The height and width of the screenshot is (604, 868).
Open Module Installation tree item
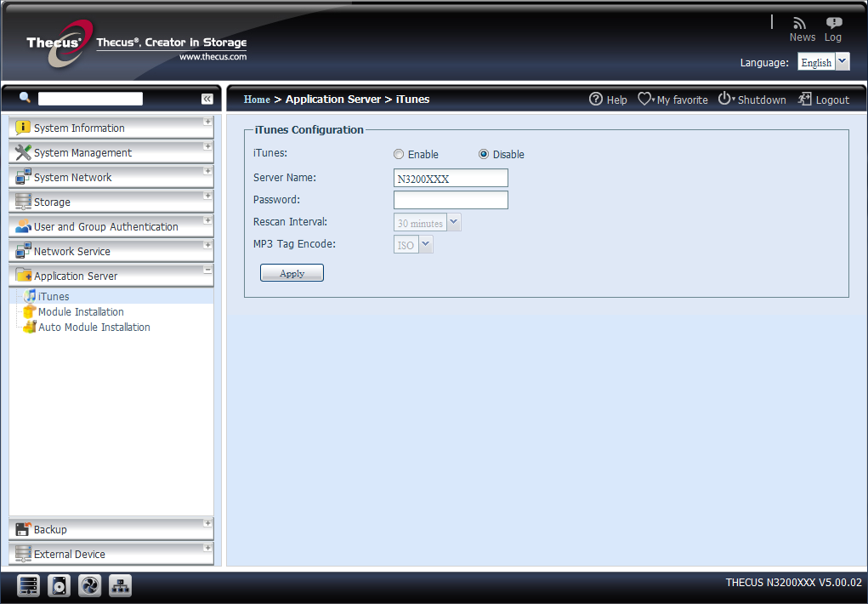click(81, 312)
